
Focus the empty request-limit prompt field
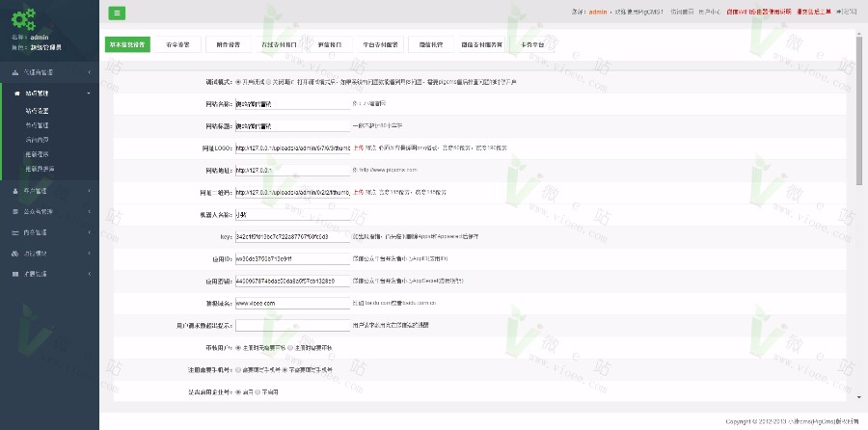coord(293,326)
